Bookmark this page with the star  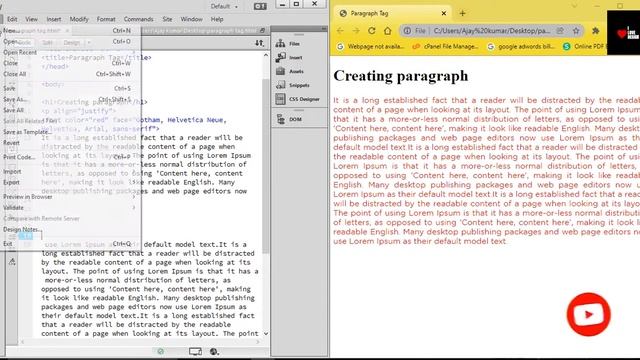576,31
